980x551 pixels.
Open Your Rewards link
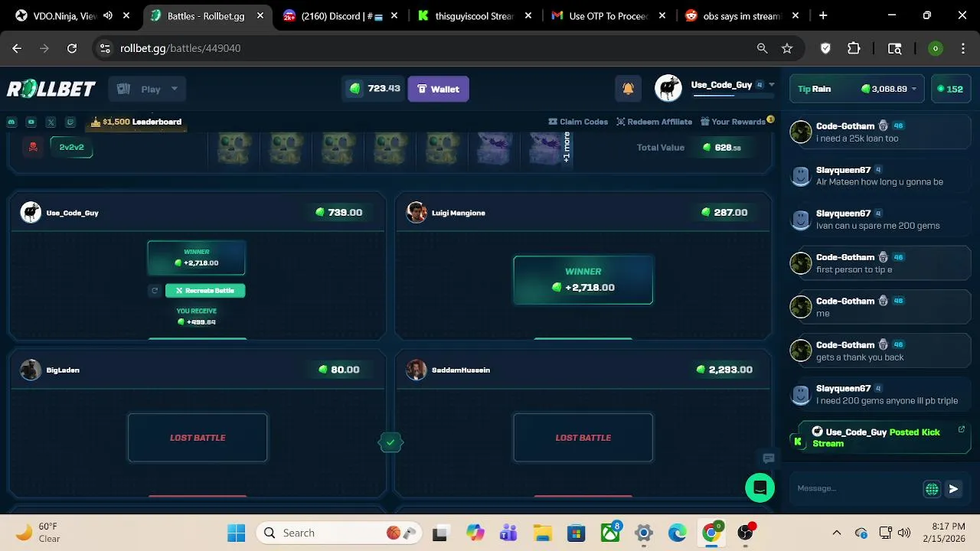[x=733, y=122]
